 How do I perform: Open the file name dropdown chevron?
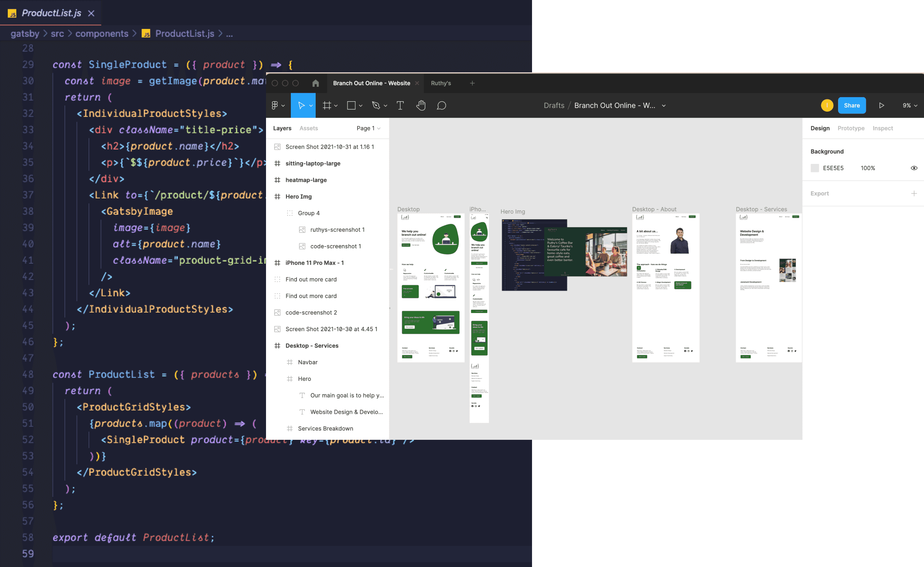[x=664, y=105]
